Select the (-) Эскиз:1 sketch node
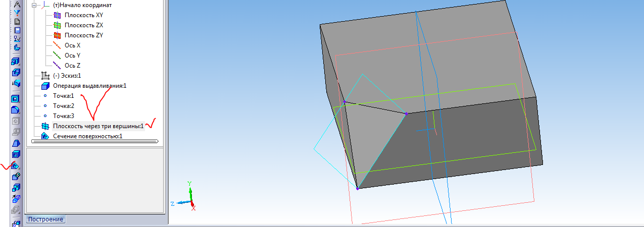The height and width of the screenshot is (227, 644). tap(67, 76)
